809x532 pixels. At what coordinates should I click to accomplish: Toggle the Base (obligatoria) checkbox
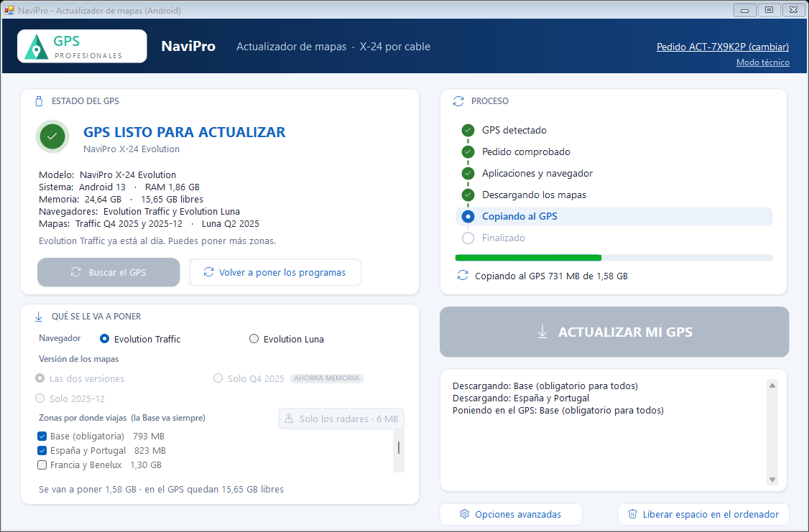42,436
